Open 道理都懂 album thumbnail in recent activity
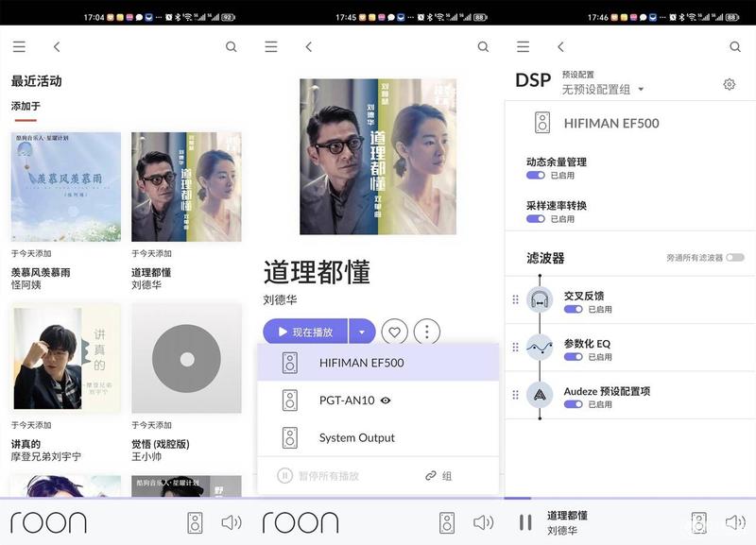Viewport: 756px width, 545px height. click(x=186, y=186)
